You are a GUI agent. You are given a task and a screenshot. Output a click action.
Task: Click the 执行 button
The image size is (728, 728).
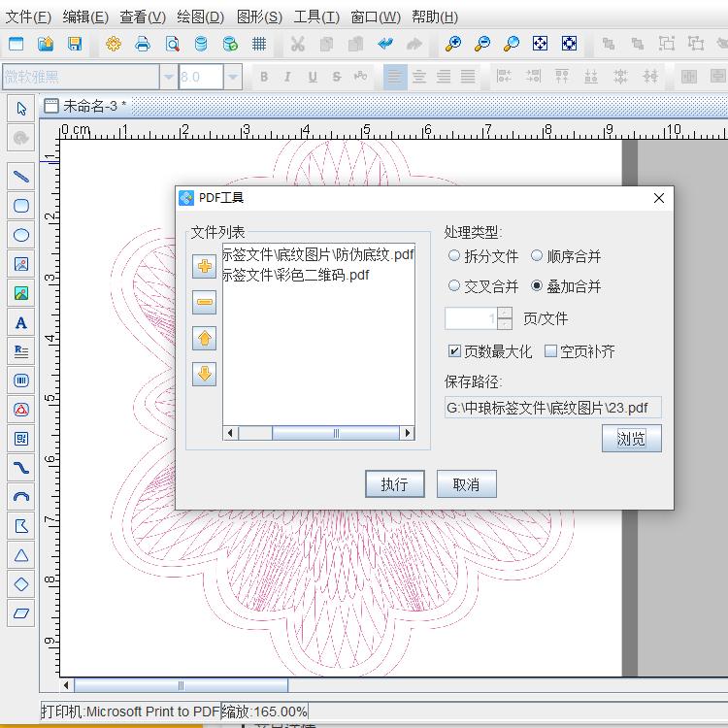click(x=394, y=484)
